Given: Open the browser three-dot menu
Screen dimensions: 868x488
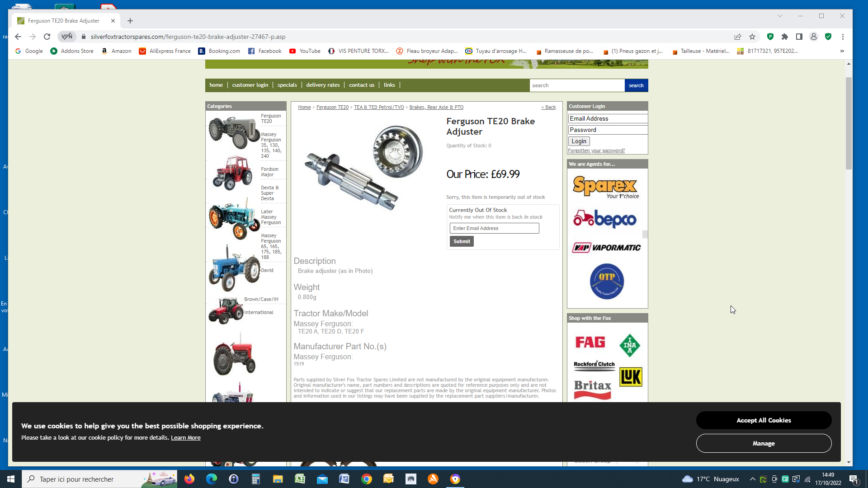Looking at the screenshot, I should pos(843,37).
